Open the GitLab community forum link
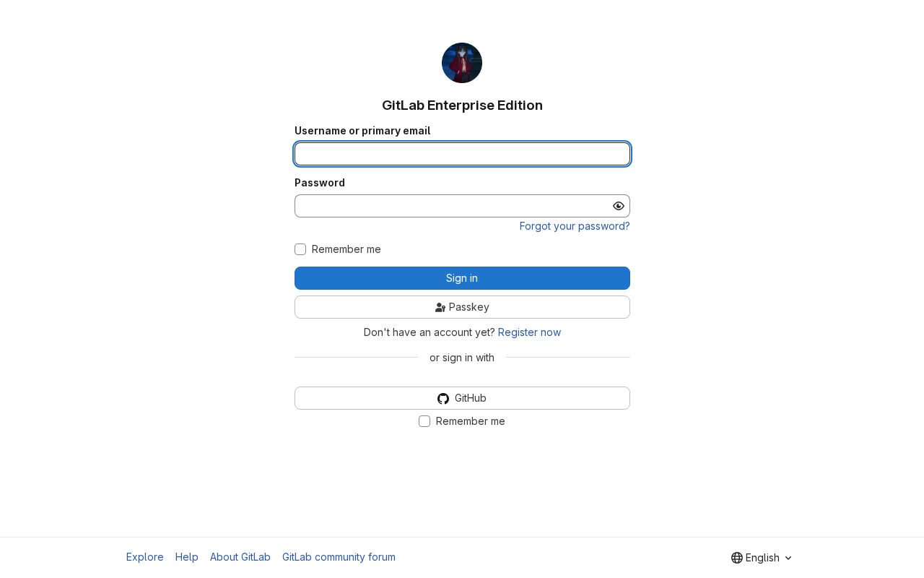The width and height of the screenshot is (924, 578). click(339, 557)
